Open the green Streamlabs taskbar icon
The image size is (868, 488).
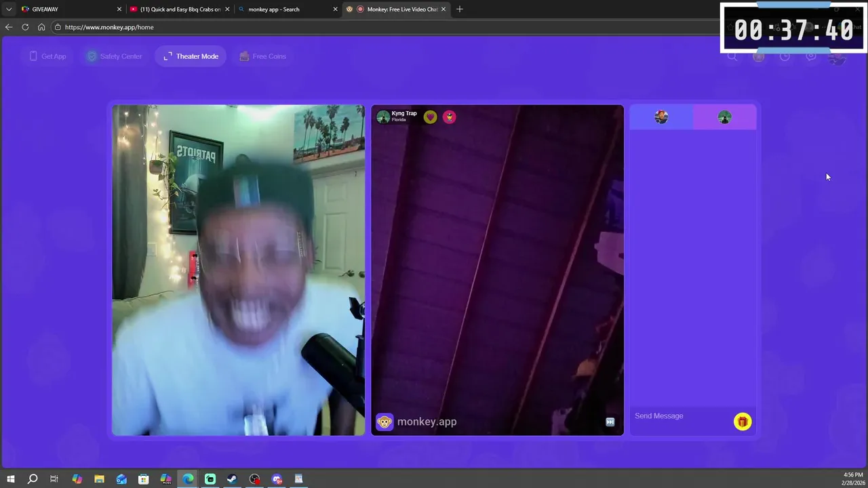tap(210, 479)
